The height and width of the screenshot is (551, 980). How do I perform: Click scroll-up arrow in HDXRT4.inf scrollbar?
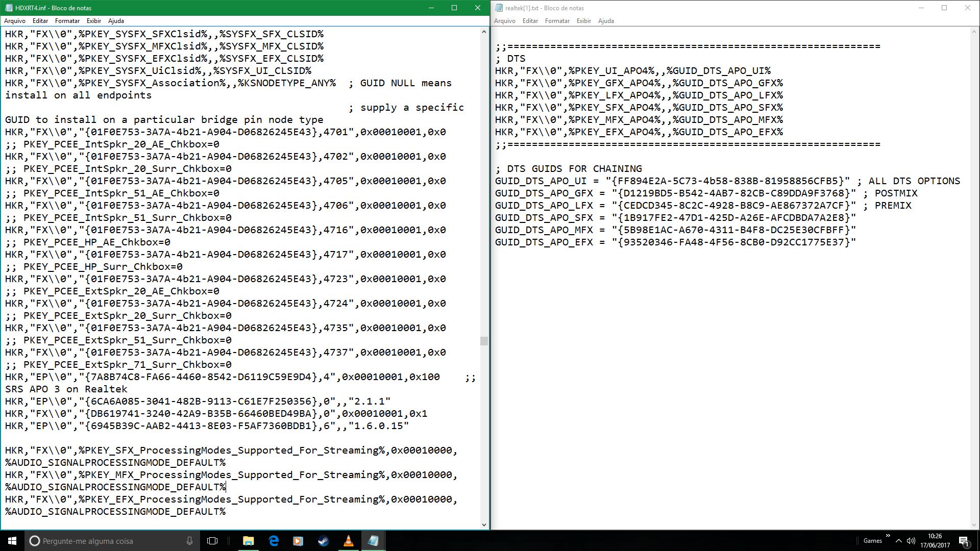pyautogui.click(x=484, y=32)
